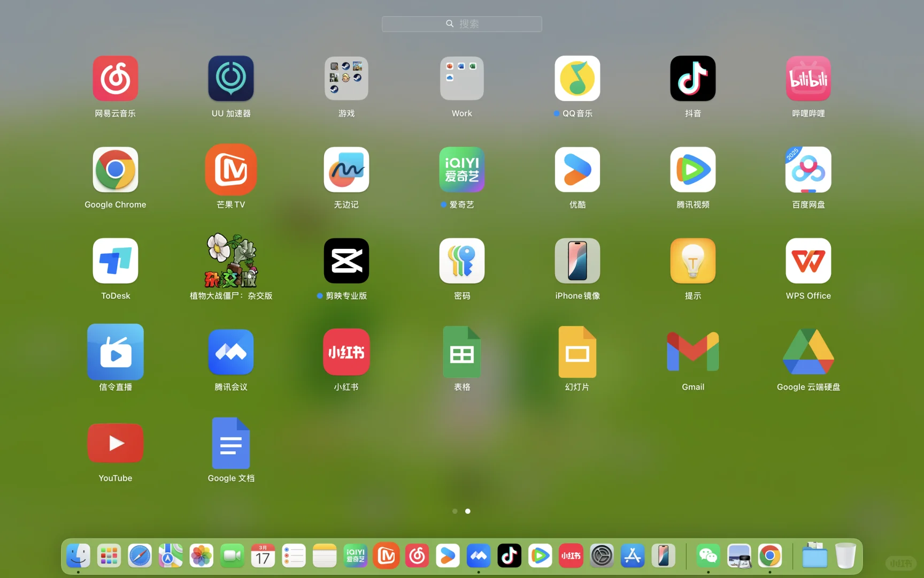Screen dimensions: 924x578
Task: Click iPhone Mirroring in the Dock
Action: pyautogui.click(x=664, y=556)
